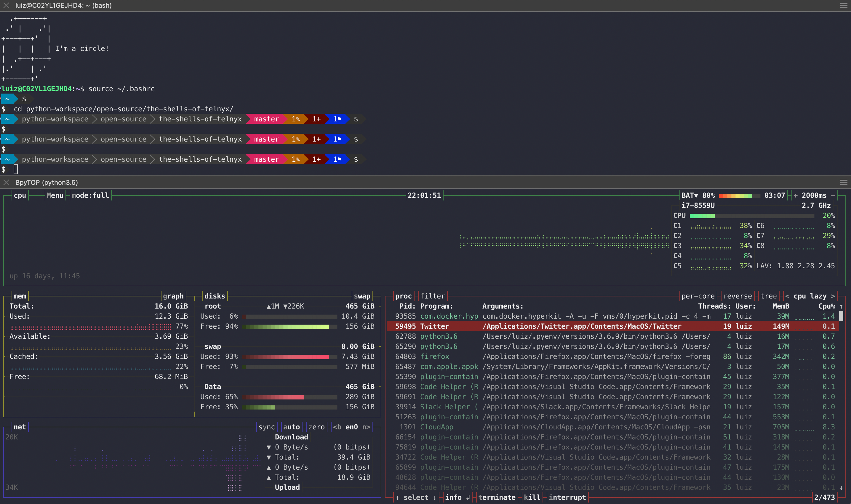Image resolution: width=851 pixels, height=504 pixels.
Task: Click the proc list scroll up arrow
Action: click(841, 306)
